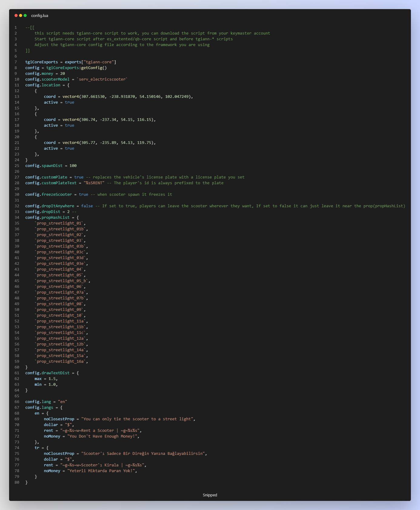Click 'min = 1.0,' line

[46, 385]
